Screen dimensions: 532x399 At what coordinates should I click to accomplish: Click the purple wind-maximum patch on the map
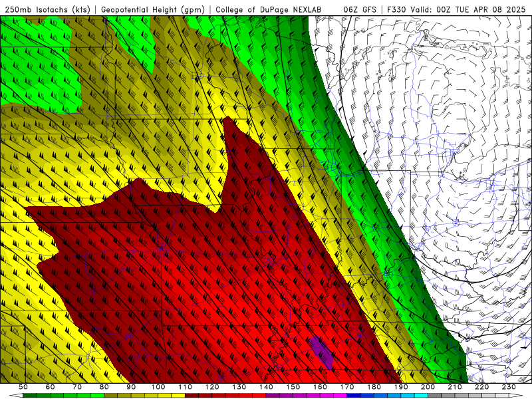coord(322,352)
